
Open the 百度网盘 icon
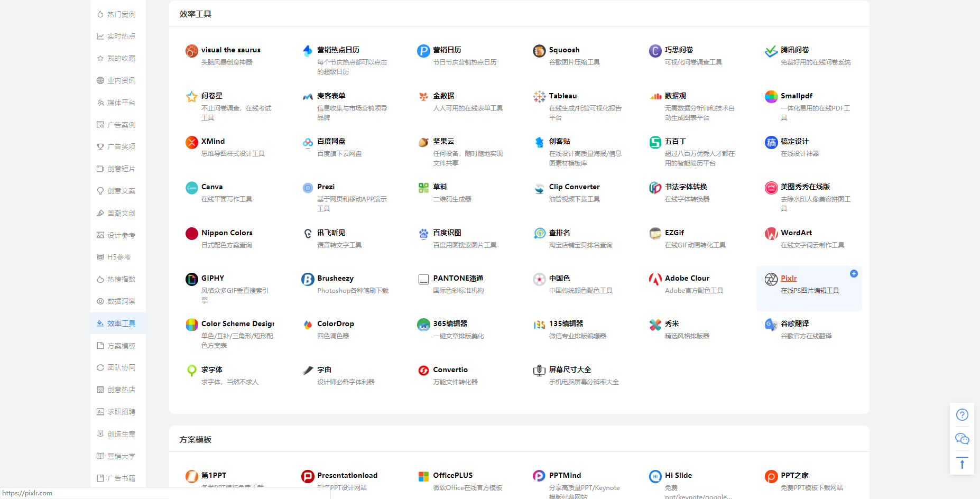(x=308, y=142)
